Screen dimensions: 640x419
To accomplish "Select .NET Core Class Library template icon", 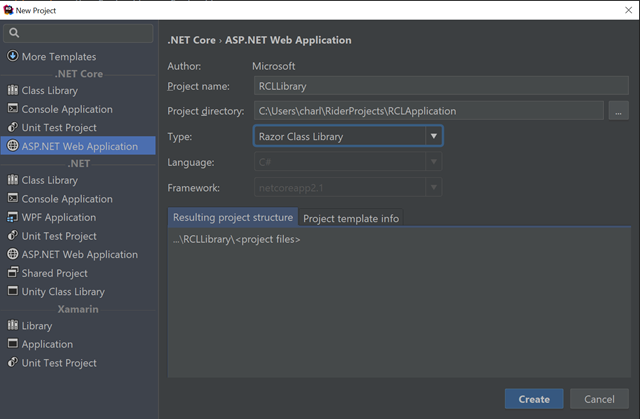I will pyautogui.click(x=13, y=91).
